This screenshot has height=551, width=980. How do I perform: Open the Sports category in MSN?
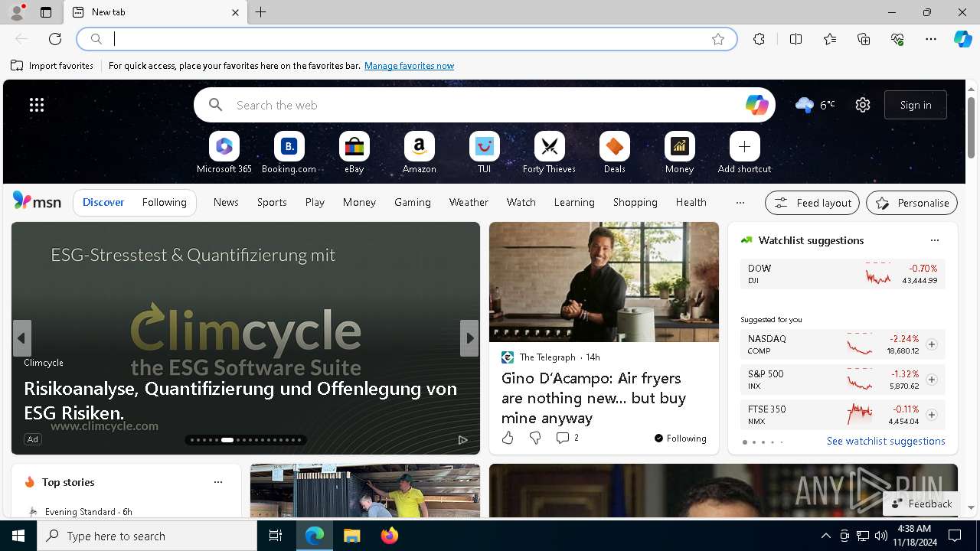point(272,203)
